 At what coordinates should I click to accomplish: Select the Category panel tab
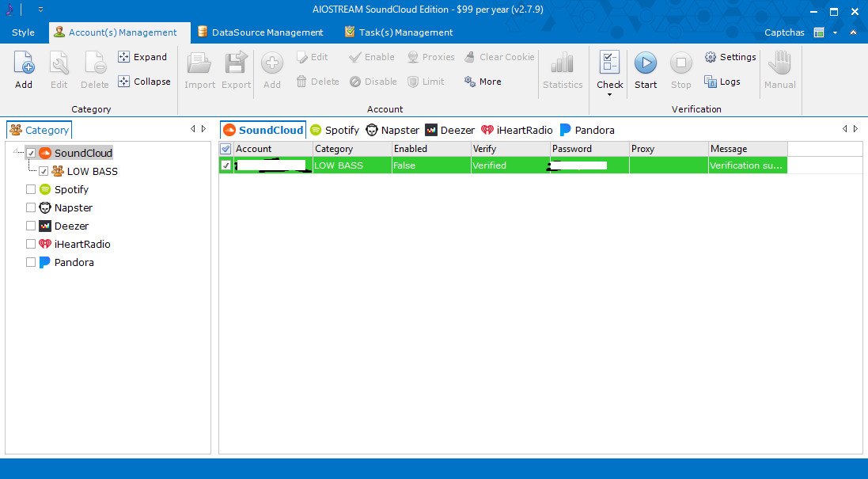(x=40, y=130)
